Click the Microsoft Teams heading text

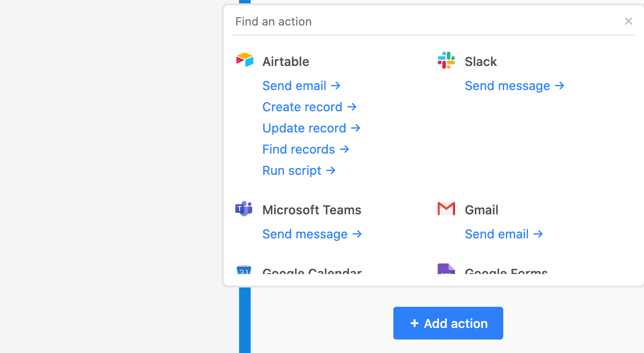point(312,210)
